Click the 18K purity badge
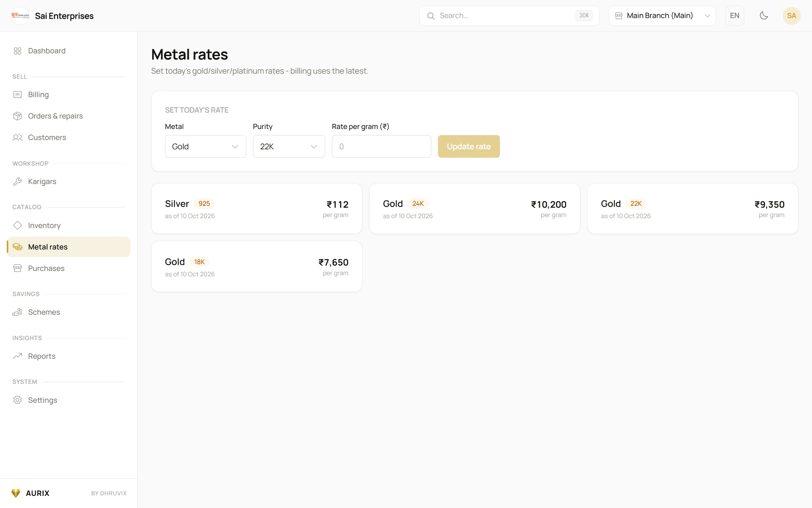The image size is (812, 508). (x=199, y=262)
